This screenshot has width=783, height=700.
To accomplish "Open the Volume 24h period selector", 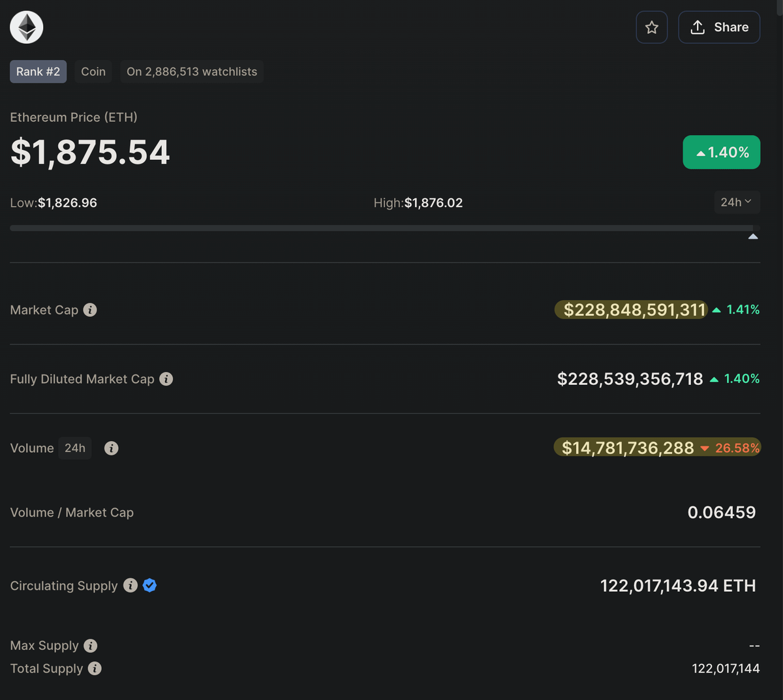I will tap(75, 448).
